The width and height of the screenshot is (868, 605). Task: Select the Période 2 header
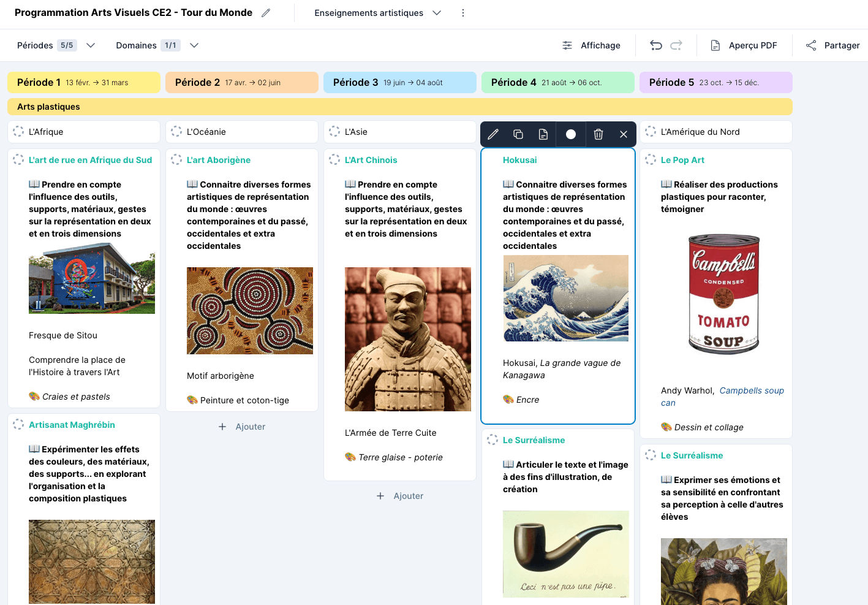click(x=242, y=83)
